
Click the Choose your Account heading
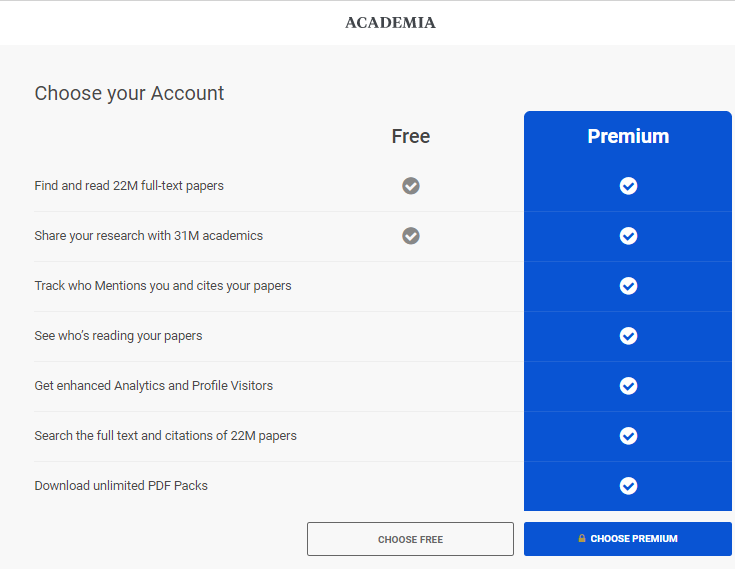[x=129, y=93]
